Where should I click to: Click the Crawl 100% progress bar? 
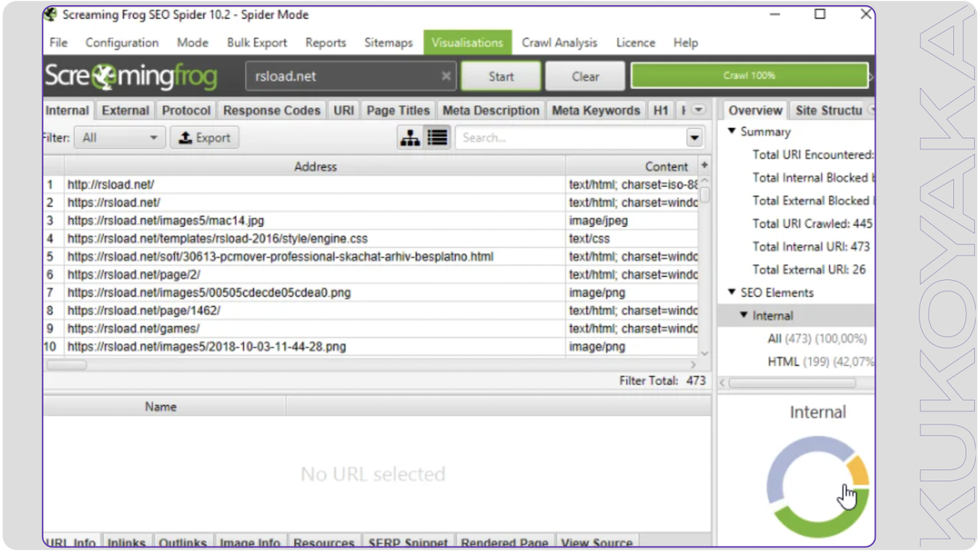click(750, 76)
